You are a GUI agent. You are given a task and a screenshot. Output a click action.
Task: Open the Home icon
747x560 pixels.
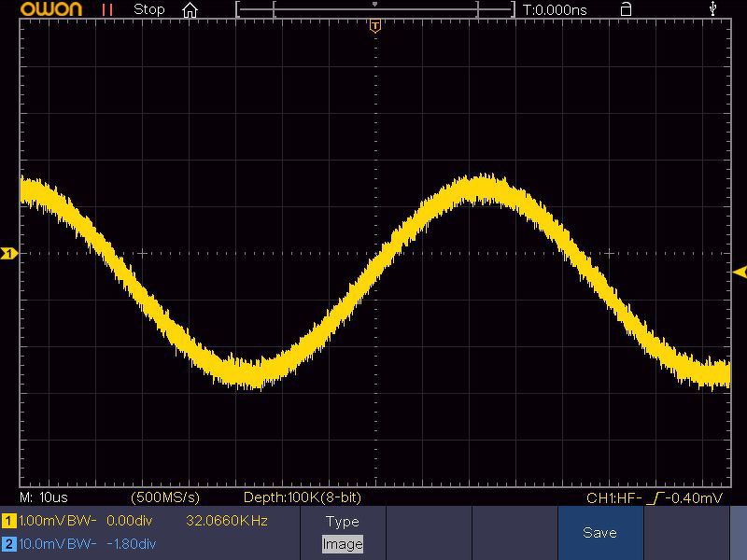pyautogui.click(x=190, y=9)
